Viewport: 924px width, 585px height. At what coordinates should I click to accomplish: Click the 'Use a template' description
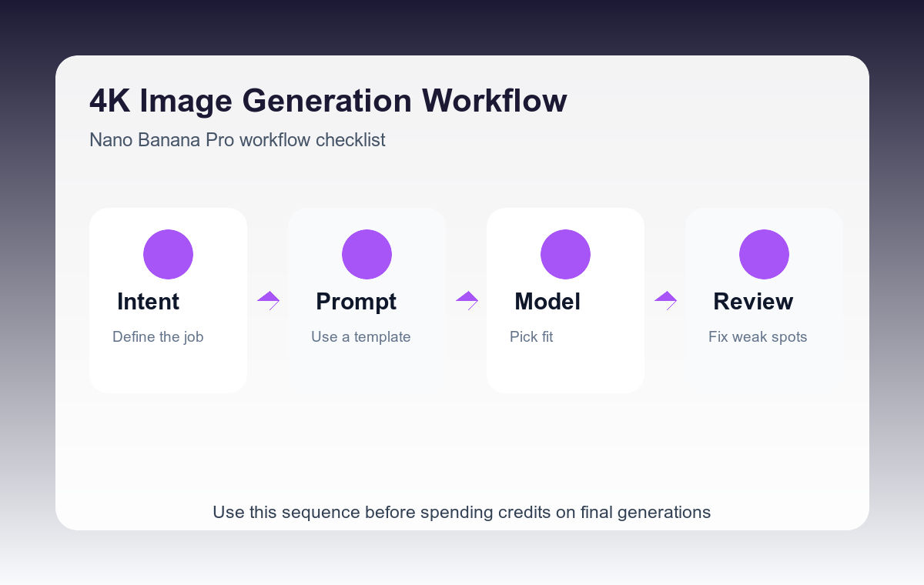pyautogui.click(x=361, y=337)
